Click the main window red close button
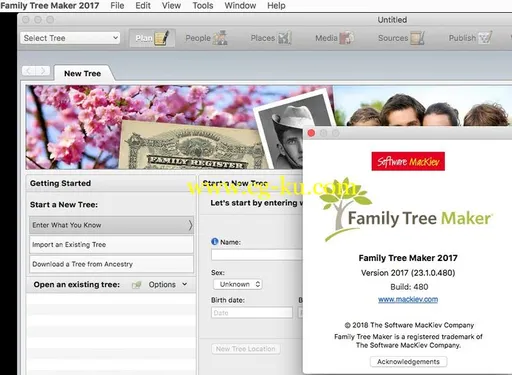512x375 pixels. tap(26, 20)
